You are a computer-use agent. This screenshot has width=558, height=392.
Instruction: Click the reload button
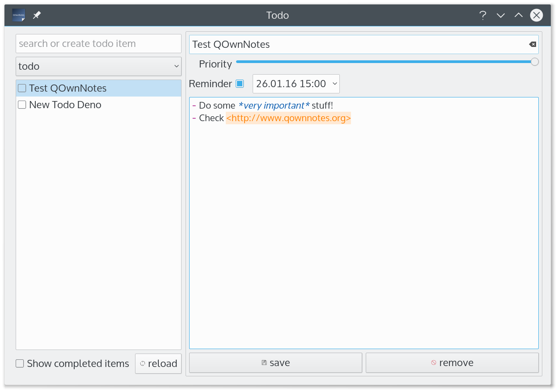click(x=158, y=363)
